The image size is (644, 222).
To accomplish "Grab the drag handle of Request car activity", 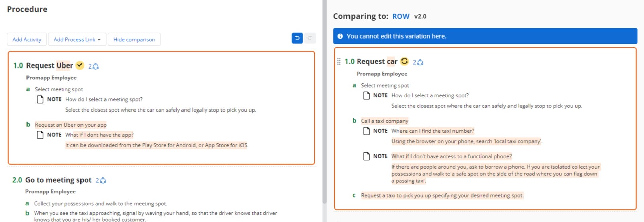I will [x=339, y=61].
